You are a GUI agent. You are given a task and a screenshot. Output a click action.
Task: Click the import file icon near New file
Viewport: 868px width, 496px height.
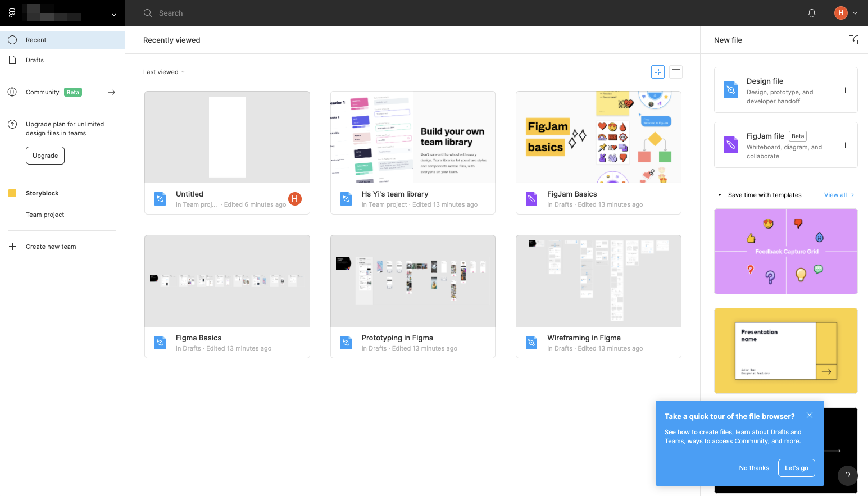[853, 40]
